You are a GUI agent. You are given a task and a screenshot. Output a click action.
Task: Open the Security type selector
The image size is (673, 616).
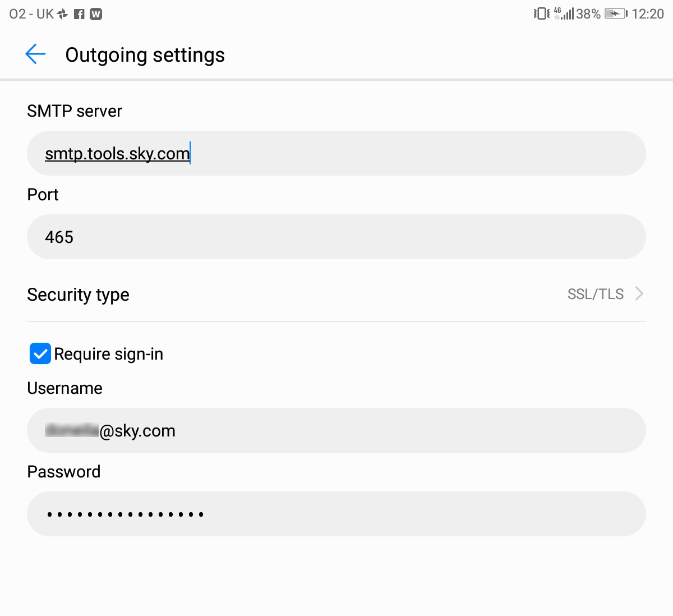click(336, 294)
